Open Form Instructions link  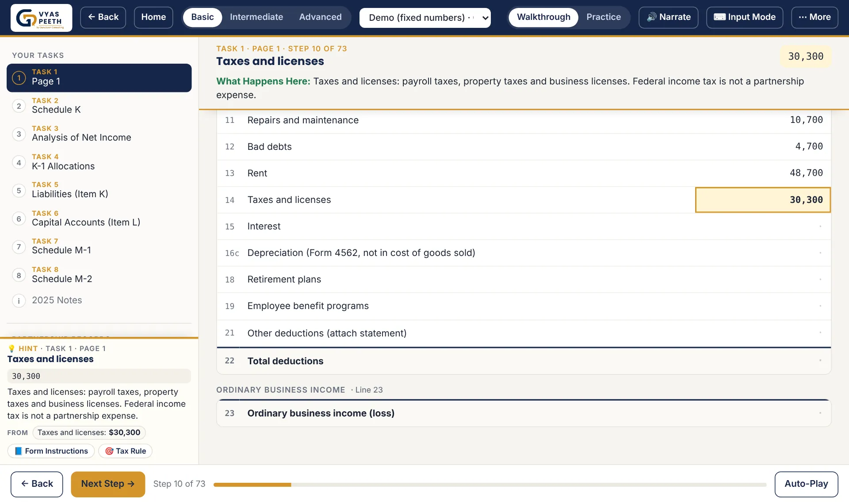point(51,451)
